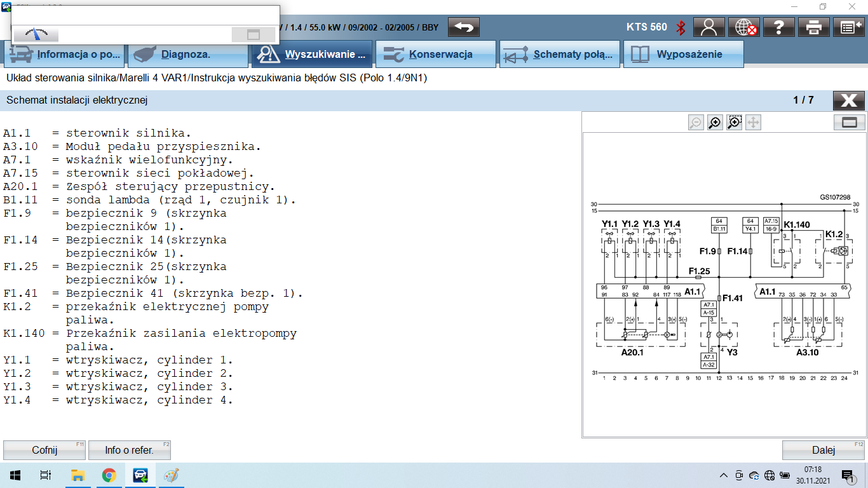
Task: Open the user profile icon
Action: click(709, 27)
